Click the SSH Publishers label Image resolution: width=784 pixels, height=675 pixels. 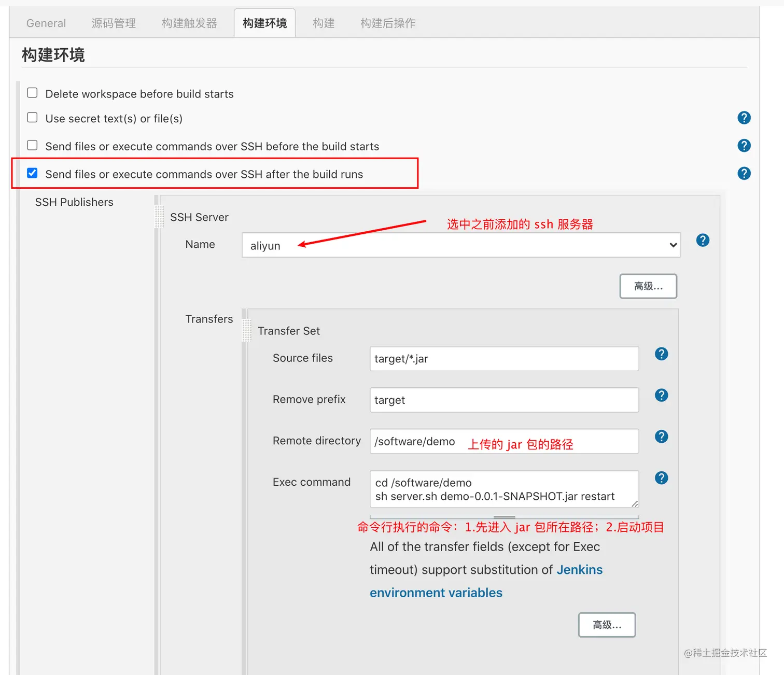[74, 202]
